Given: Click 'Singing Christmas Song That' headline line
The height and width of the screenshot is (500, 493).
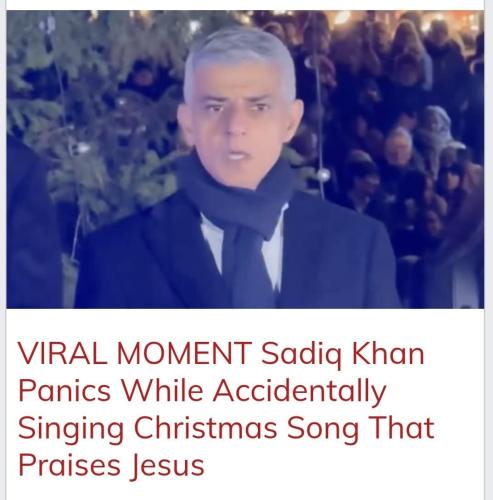Looking at the screenshot, I should tap(226, 428).
